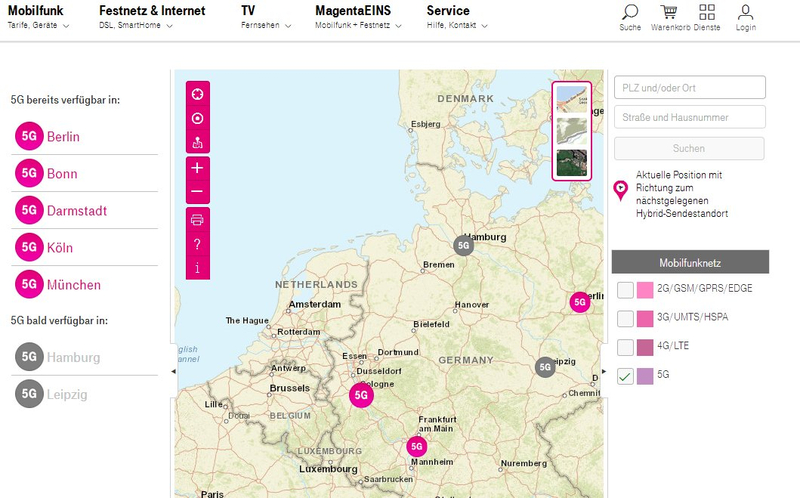Screen dimensions: 800x498
Task: Click the greyed Hamburg city entry
Action: 73,357
